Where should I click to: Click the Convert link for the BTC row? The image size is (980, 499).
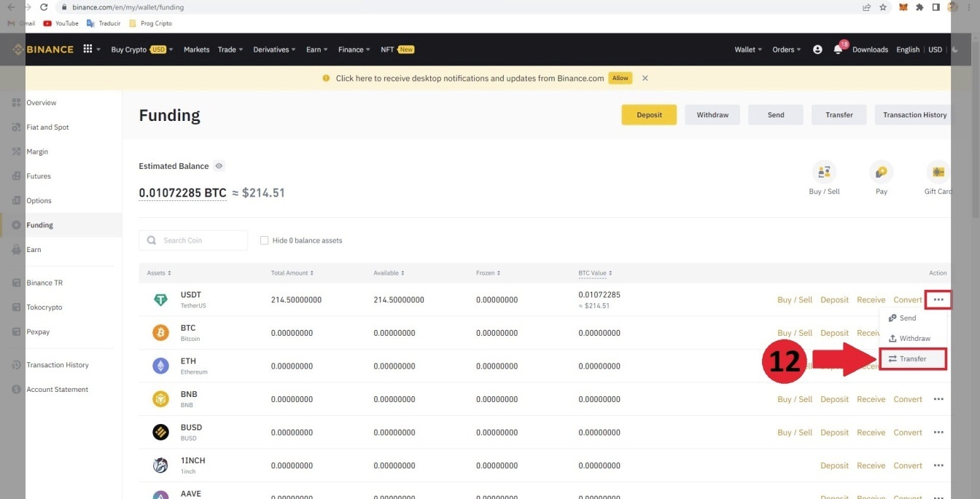(908, 333)
